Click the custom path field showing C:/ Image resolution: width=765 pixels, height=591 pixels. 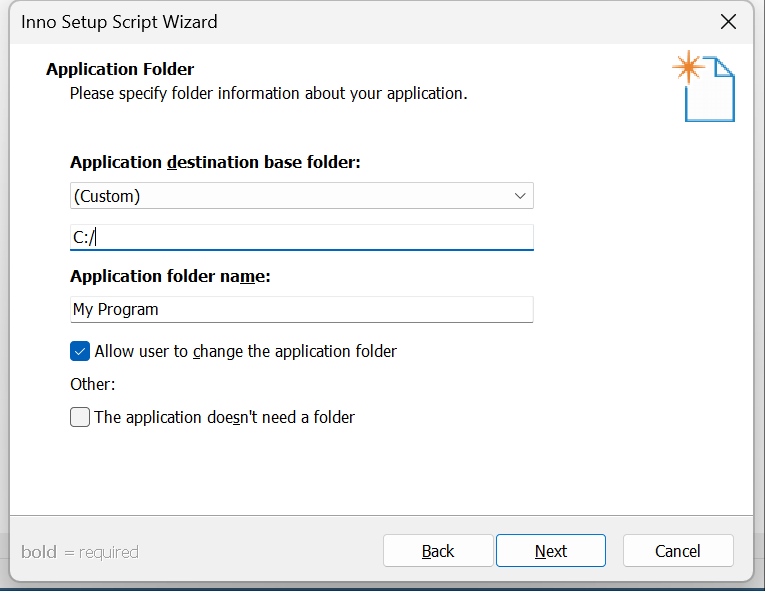[302, 237]
